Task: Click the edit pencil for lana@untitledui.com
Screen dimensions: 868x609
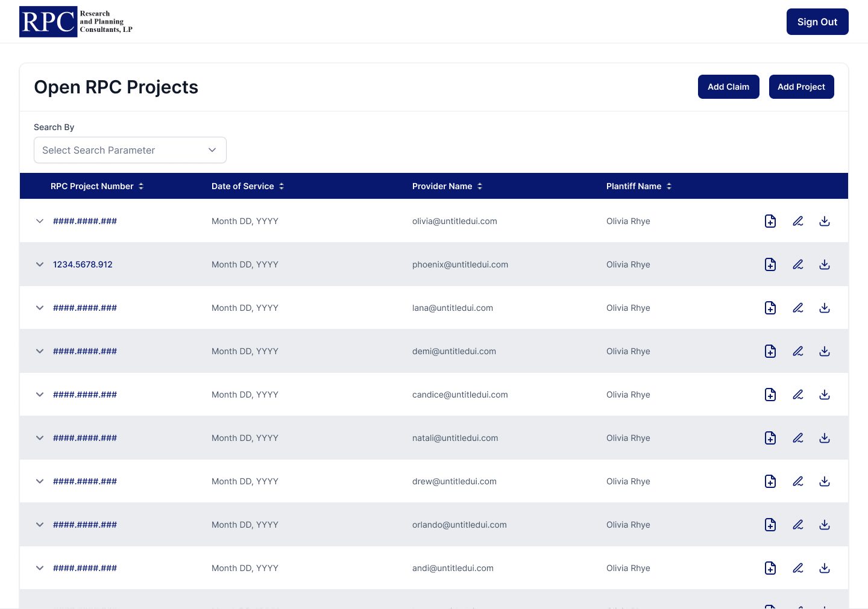Action: (797, 308)
